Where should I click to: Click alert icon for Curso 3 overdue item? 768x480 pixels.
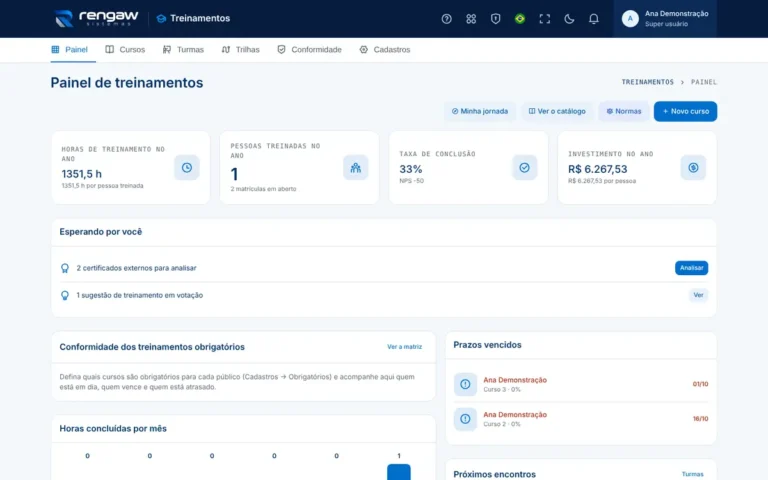(x=465, y=384)
